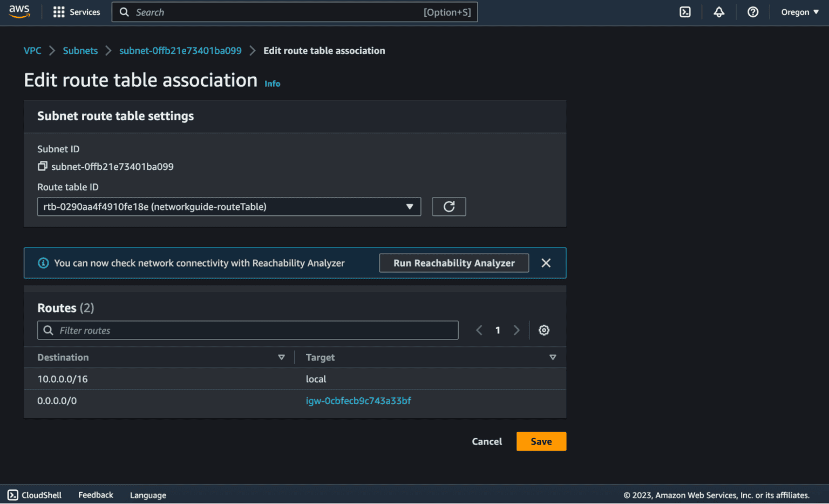The width and height of the screenshot is (829, 504).
Task: Go to Subnets breadcrumb link
Action: pyautogui.click(x=80, y=51)
